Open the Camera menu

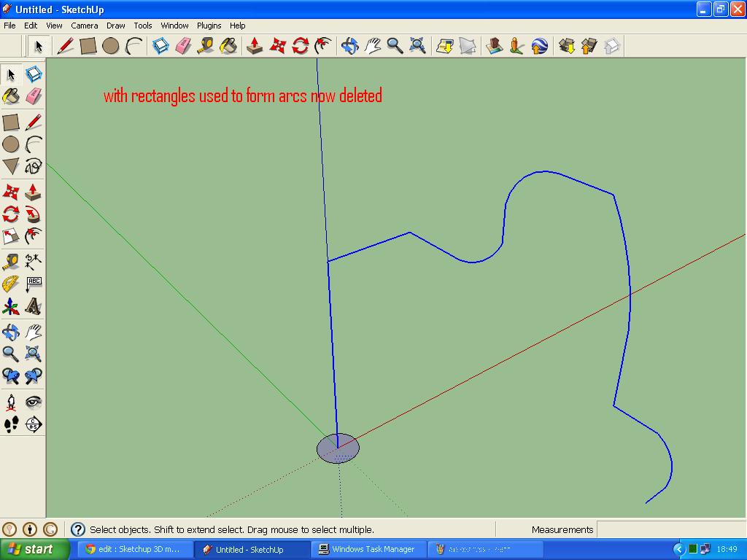coord(84,25)
